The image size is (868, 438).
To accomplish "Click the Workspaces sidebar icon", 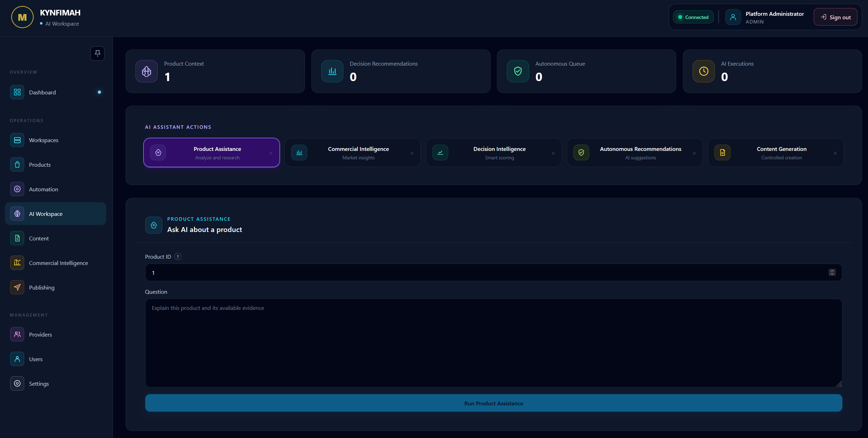I will pos(17,140).
